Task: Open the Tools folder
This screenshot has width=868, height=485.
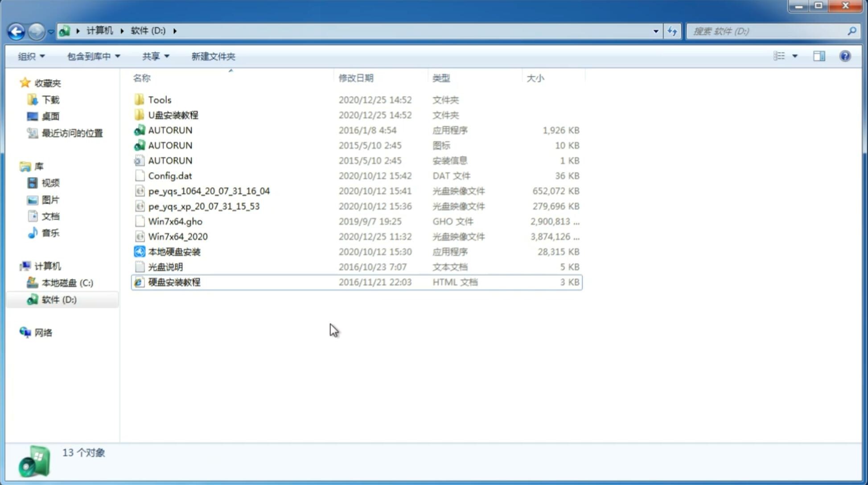Action: (159, 99)
